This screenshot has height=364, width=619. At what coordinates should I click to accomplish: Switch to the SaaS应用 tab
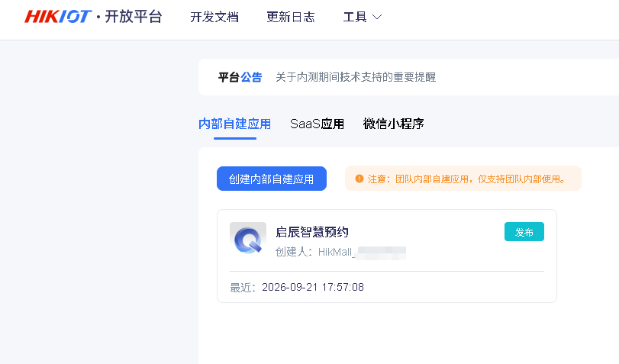pos(317,124)
